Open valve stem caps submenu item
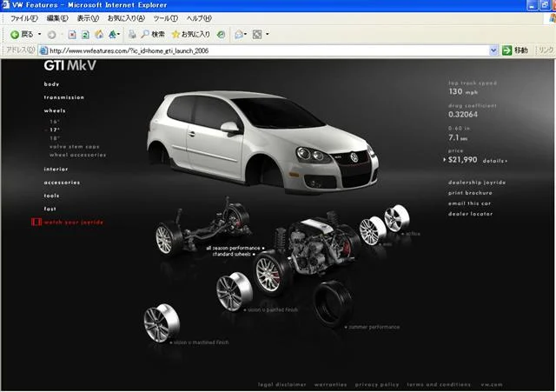Image resolution: width=556 pixels, height=392 pixels. click(x=75, y=147)
